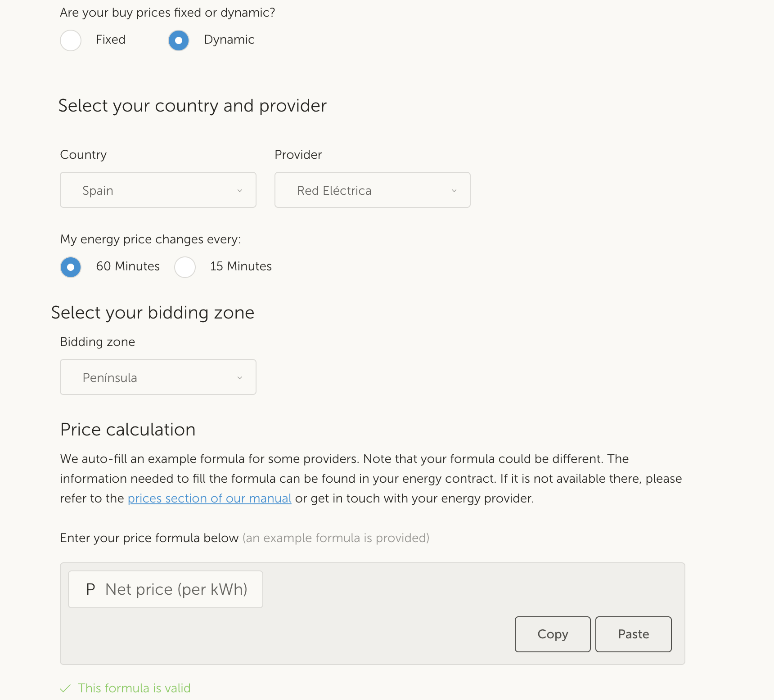Viewport: 774px width, 700px height.
Task: Click the 'Dynamic' option label text
Action: tap(229, 40)
